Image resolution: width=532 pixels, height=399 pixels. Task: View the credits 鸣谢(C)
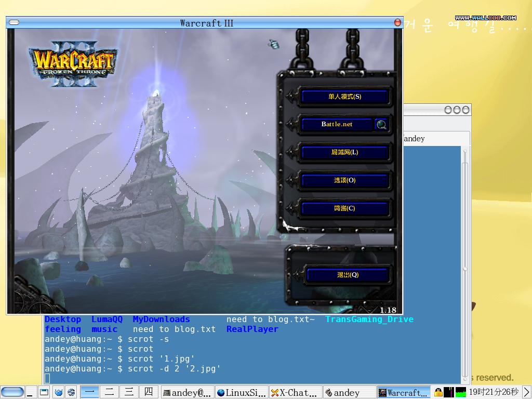coord(344,208)
